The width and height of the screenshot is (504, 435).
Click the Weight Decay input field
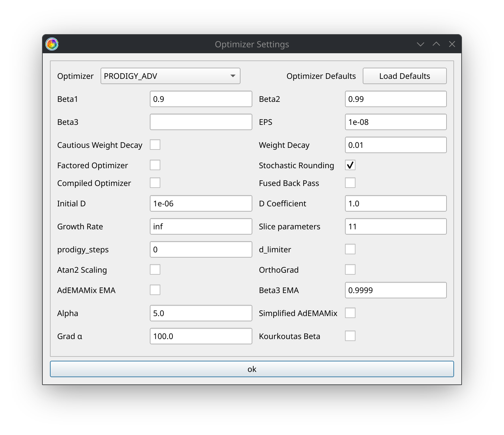[x=396, y=145]
